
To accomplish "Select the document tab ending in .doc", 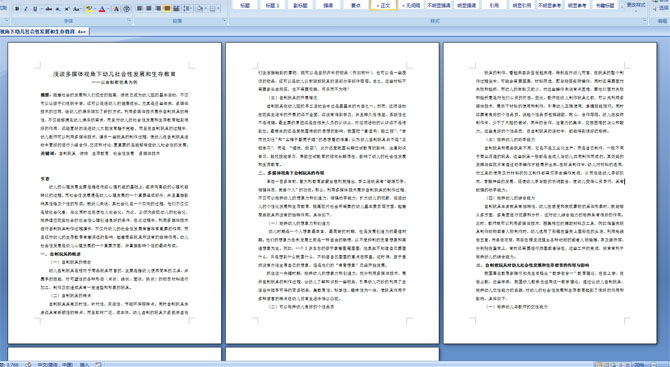I will tap(44, 31).
